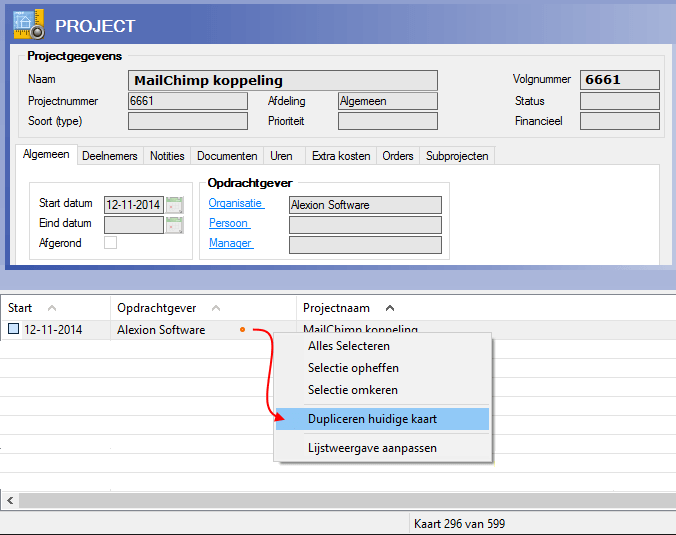Follow the Persoon link
Screen dimensions: 676x535
(229, 223)
